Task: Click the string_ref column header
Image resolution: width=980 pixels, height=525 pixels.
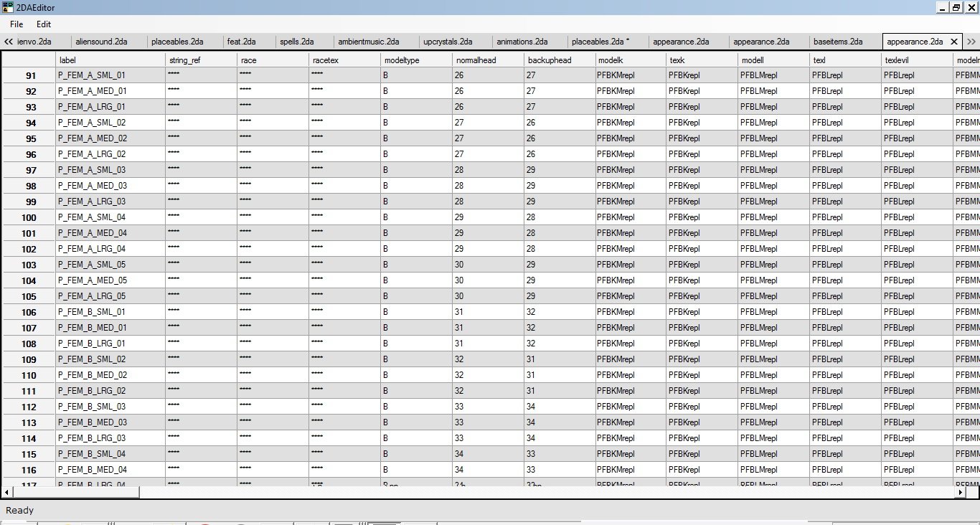Action: pos(202,60)
